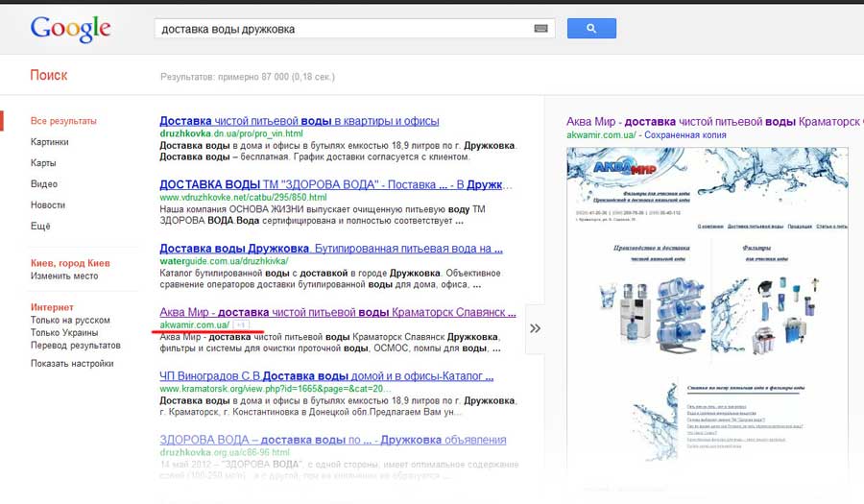Open Сохраненная копия link in preview pane

[684, 135]
